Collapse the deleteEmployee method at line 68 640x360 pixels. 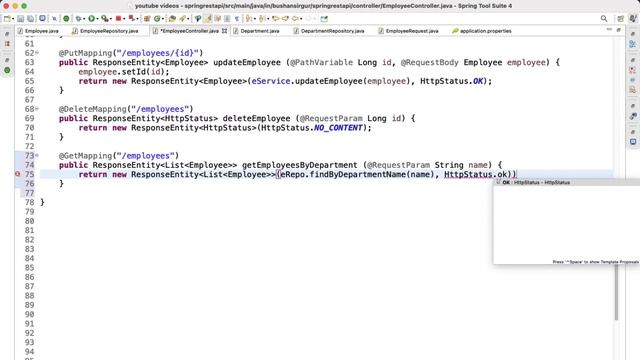[37, 109]
